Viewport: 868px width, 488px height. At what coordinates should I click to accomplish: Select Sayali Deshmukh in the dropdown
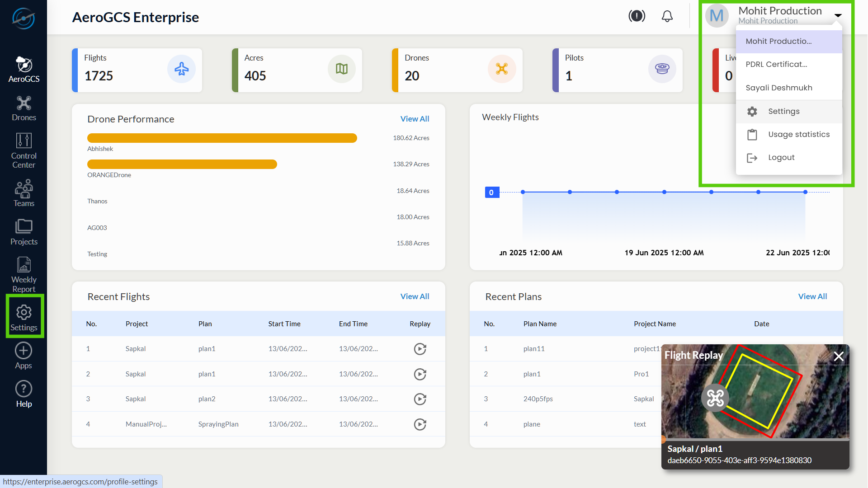788,88
